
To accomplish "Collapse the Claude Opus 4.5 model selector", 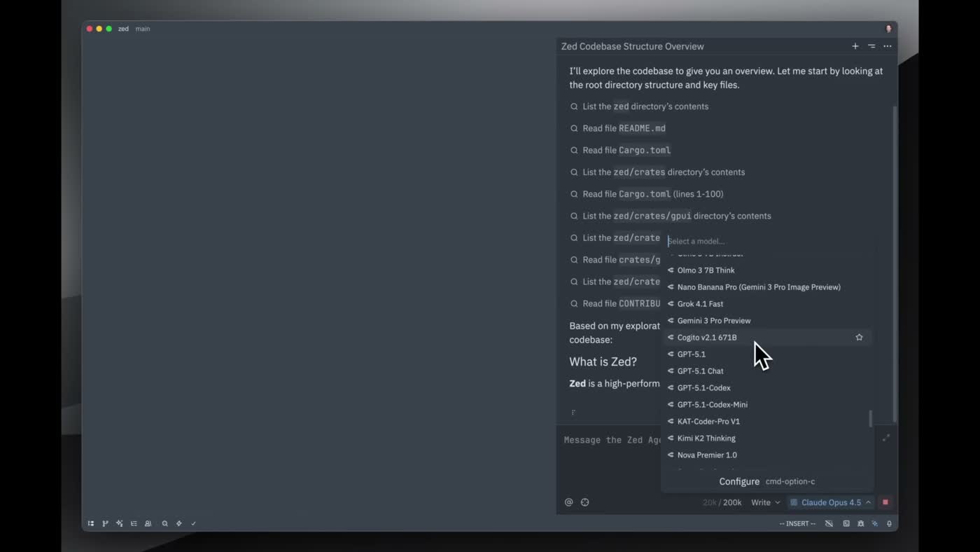I will click(830, 502).
